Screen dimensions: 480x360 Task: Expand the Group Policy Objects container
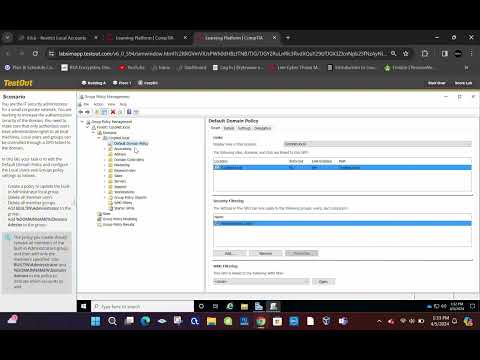(105, 197)
